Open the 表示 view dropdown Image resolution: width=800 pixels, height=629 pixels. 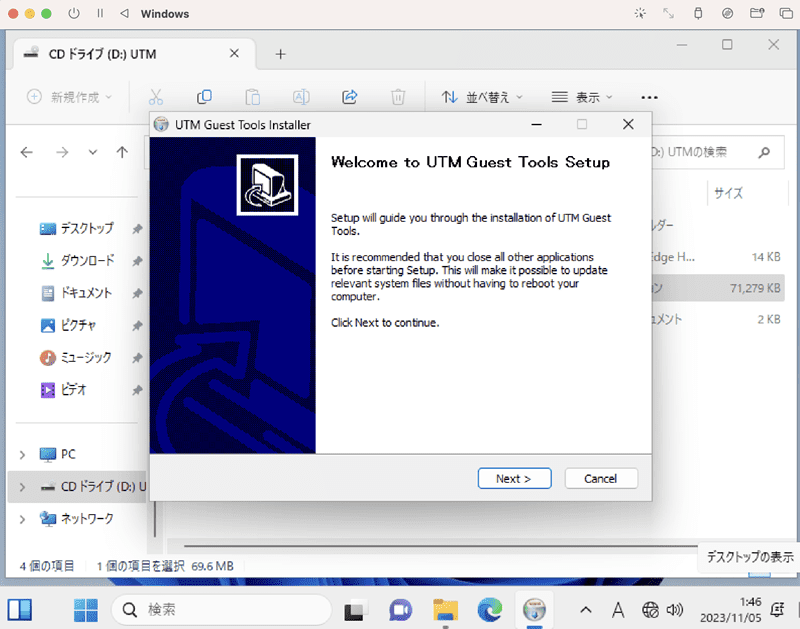click(x=582, y=97)
